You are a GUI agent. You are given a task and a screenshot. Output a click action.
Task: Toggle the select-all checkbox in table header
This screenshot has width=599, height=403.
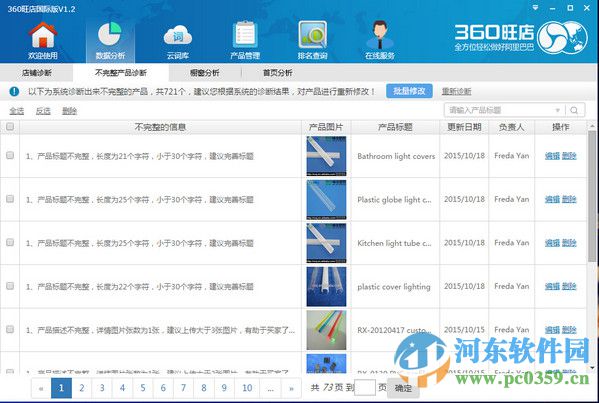click(10, 126)
